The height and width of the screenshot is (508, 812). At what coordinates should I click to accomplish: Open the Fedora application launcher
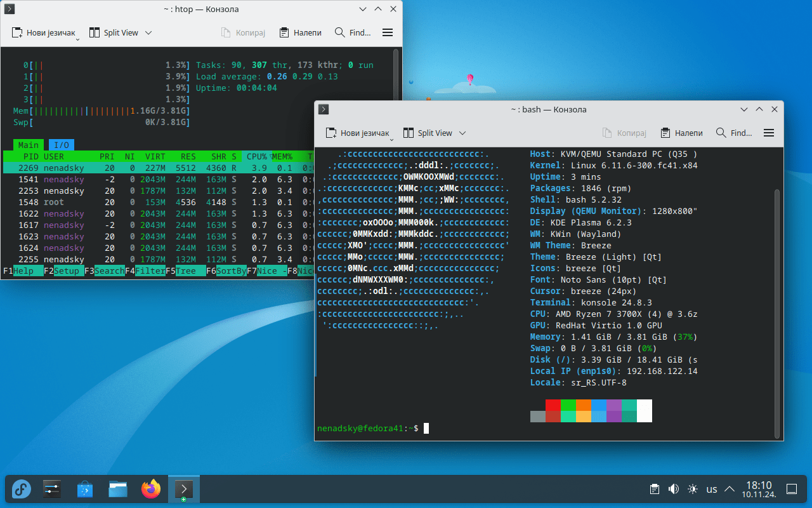(22, 489)
